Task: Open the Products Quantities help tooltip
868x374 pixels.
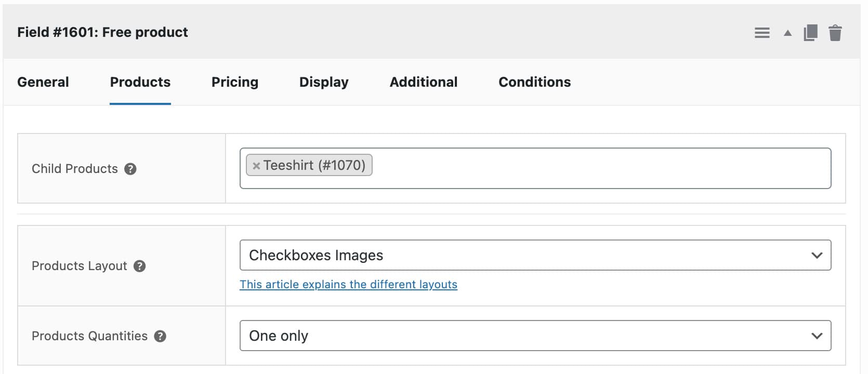Action: click(x=161, y=336)
